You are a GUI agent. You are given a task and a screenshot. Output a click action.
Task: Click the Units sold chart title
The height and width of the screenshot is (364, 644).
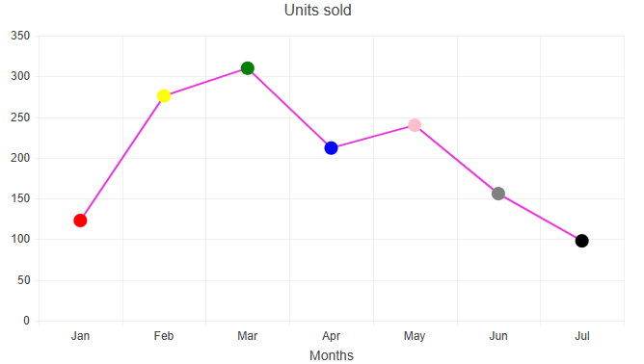(x=317, y=11)
